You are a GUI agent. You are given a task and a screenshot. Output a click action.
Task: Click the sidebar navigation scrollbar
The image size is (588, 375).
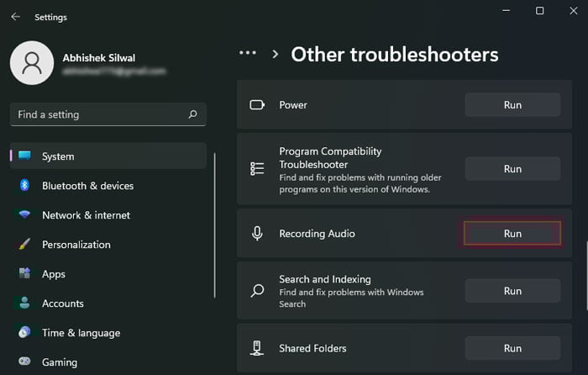pyautogui.click(x=215, y=225)
